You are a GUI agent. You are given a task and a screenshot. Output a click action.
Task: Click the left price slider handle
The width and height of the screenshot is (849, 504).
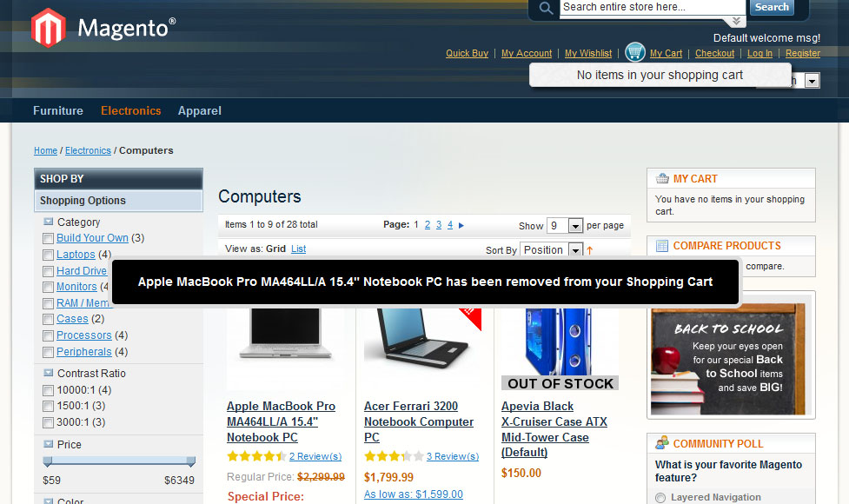pos(48,461)
